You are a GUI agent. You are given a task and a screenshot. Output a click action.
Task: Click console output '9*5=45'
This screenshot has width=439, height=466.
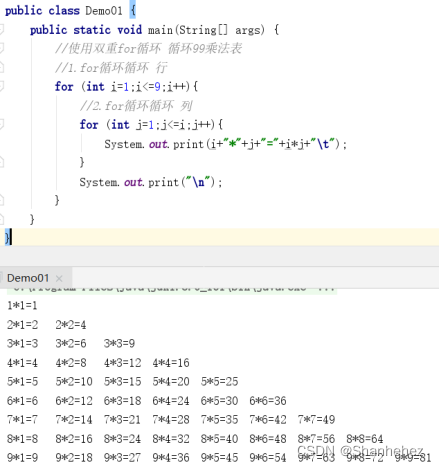tap(219, 457)
